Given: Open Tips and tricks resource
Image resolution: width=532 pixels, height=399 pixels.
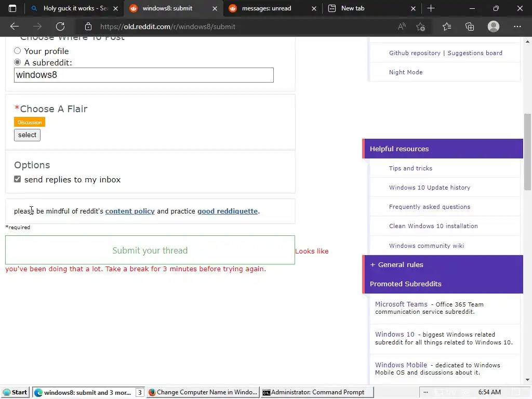Looking at the screenshot, I should [410, 168].
